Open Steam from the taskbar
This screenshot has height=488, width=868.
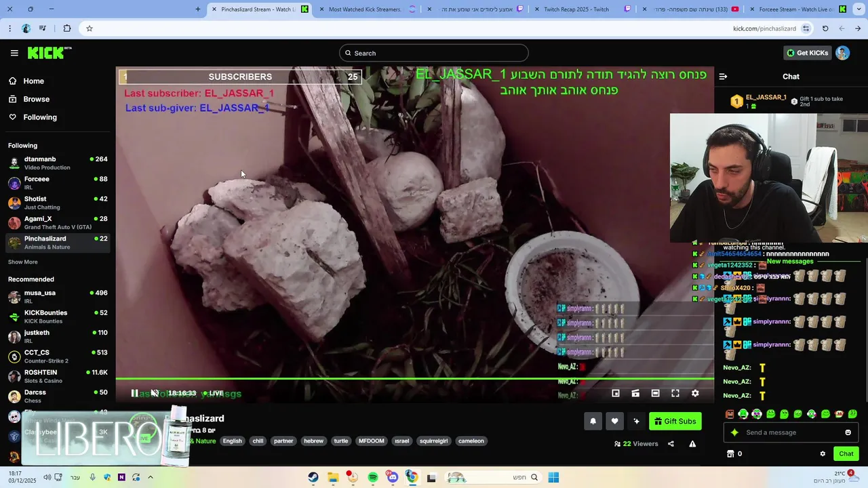tap(313, 477)
